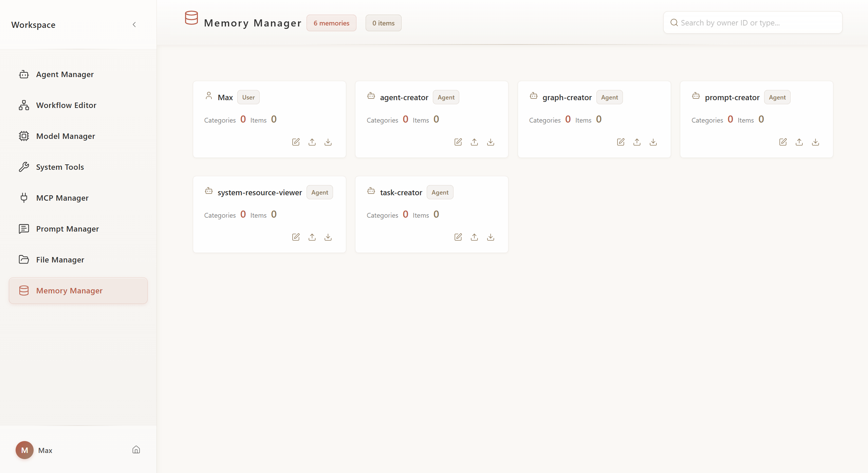Click the 0 items badge
Screen dimensions: 868x473
pos(383,23)
